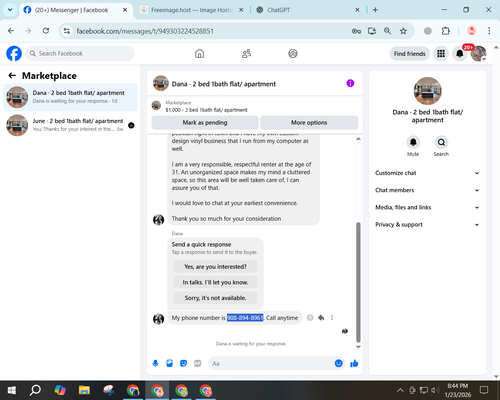Click the Home icon in top navigation

coord(199,54)
